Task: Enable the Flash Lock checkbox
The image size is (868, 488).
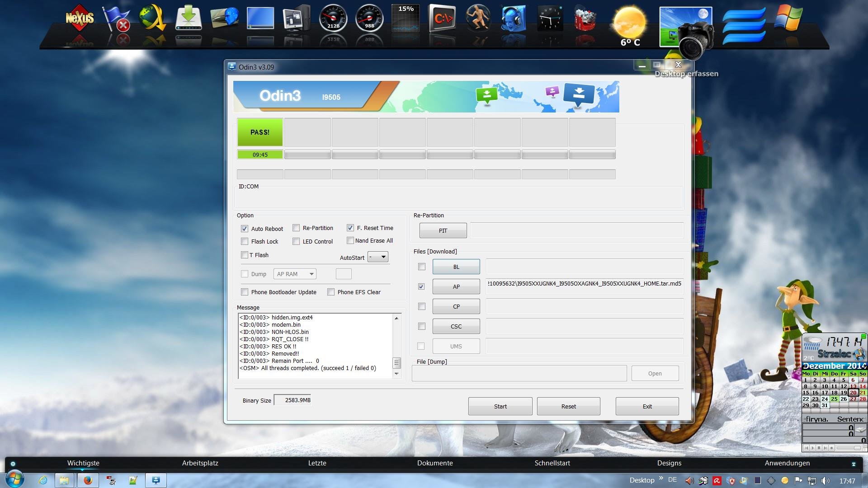Action: click(x=245, y=241)
